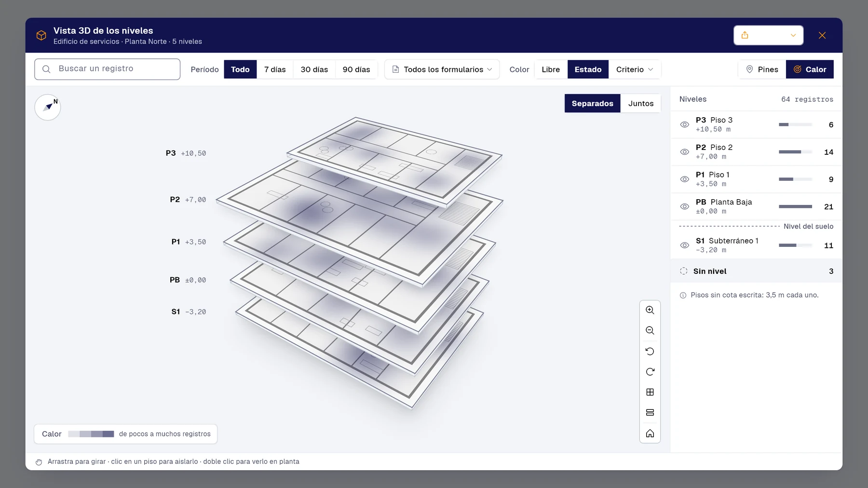Click the zoom in magnifier icon
The height and width of the screenshot is (488, 868).
point(650,310)
